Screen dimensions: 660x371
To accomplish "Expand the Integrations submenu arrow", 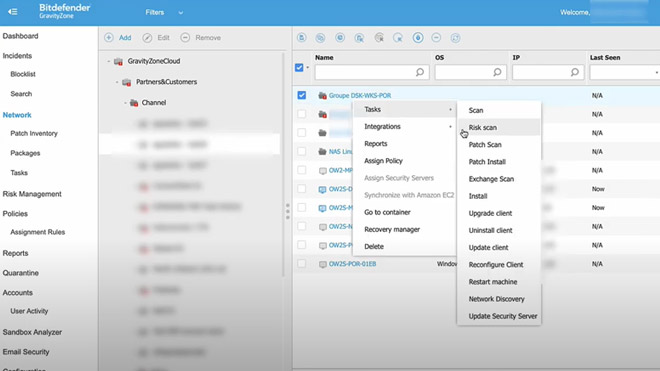I will 450,127.
